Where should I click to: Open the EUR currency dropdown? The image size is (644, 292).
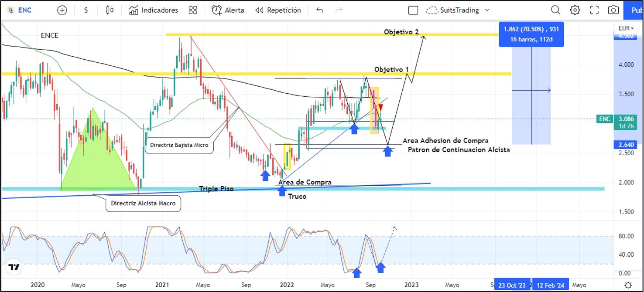pos(627,28)
